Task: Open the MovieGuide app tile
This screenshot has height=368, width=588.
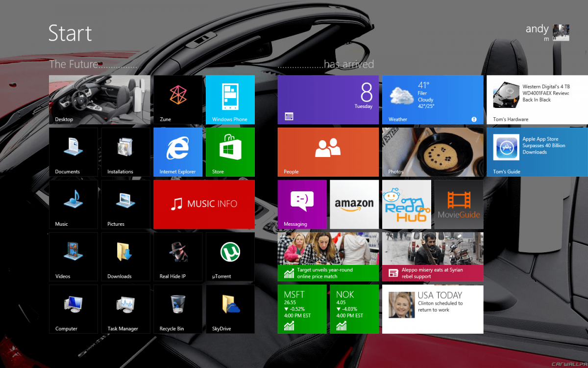Action: pos(459,204)
